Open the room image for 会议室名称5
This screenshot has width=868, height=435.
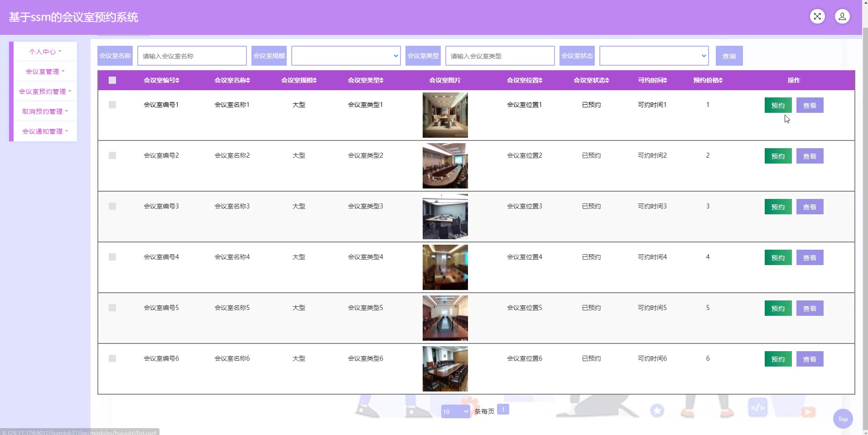point(445,318)
